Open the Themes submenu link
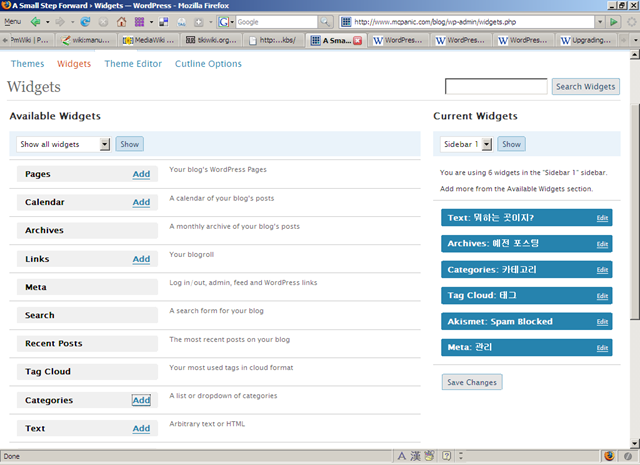The width and height of the screenshot is (640, 465). pyautogui.click(x=27, y=64)
